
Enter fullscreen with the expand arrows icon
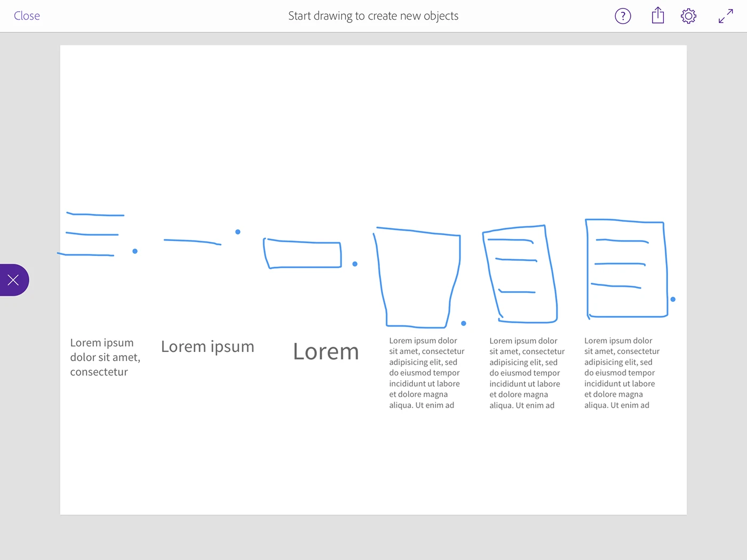coord(726,16)
